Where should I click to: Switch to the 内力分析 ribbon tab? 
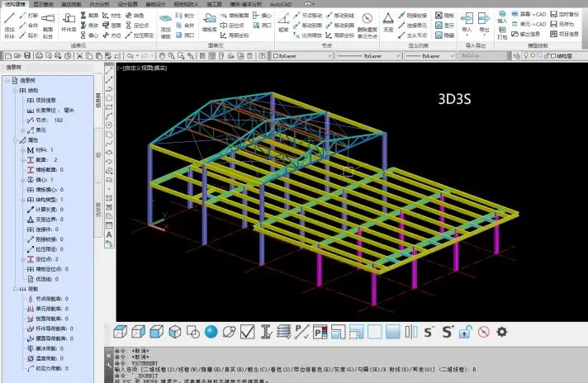[99, 4]
